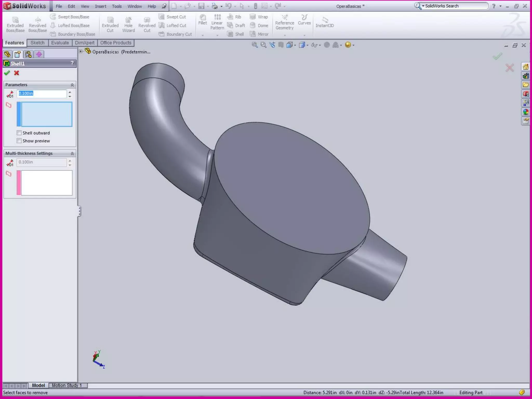Switch to the Evaluate tab
Image resolution: width=532 pixels, height=399 pixels.
[60, 43]
